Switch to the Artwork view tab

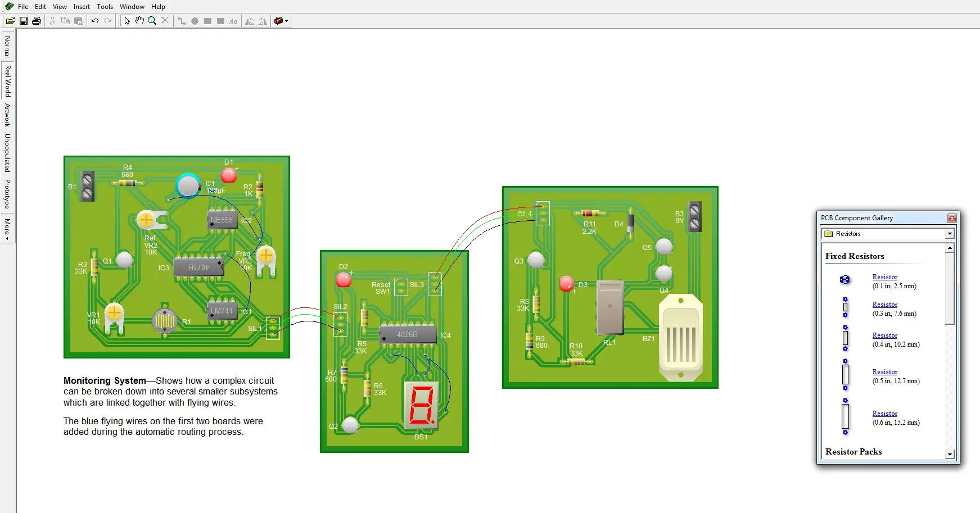[x=7, y=115]
